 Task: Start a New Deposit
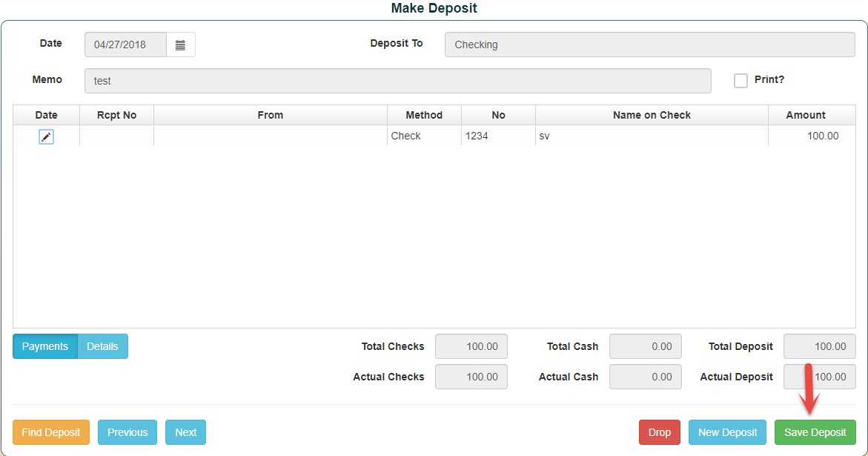[x=727, y=432]
